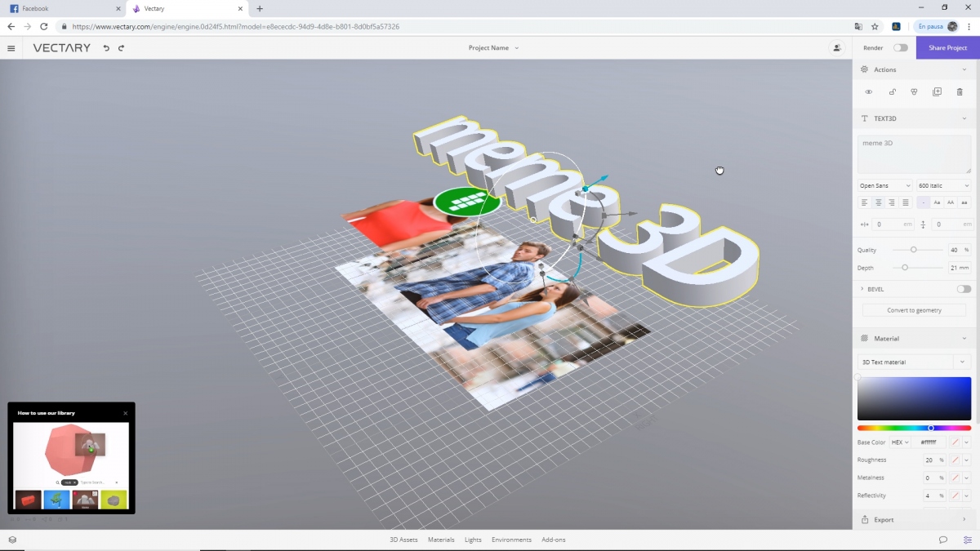Open the hamburger menu at top left

(11, 47)
